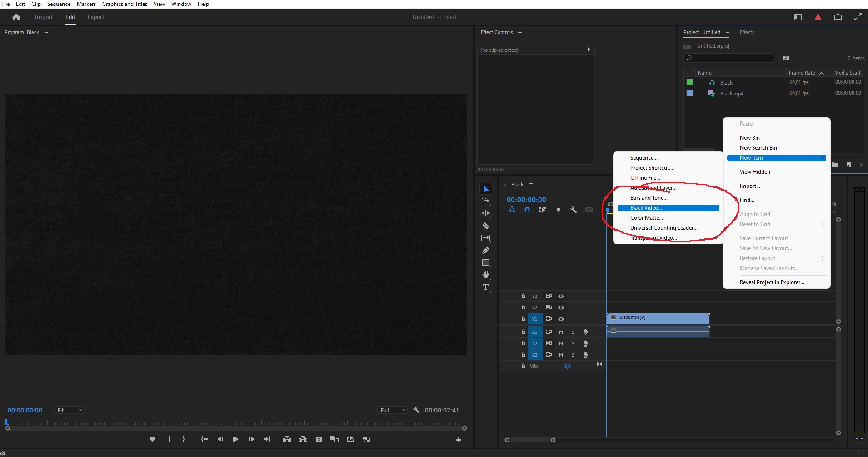Select the Pen tool

pos(486,251)
